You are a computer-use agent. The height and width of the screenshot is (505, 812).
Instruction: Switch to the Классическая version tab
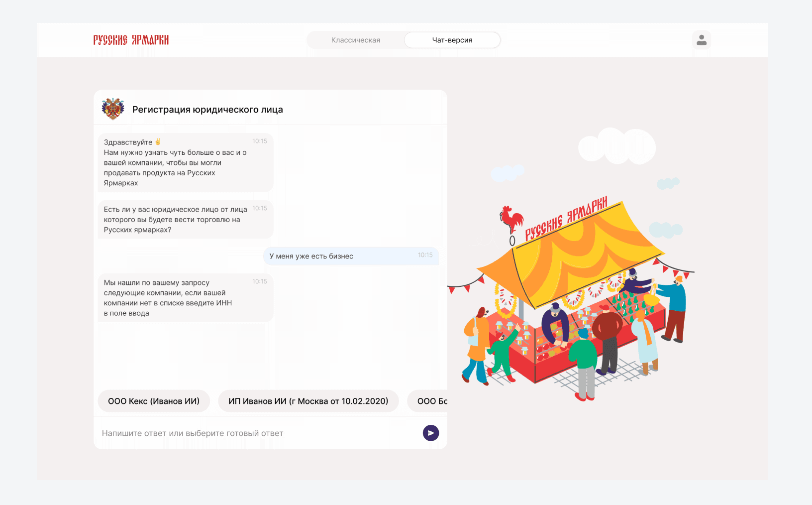click(x=356, y=40)
